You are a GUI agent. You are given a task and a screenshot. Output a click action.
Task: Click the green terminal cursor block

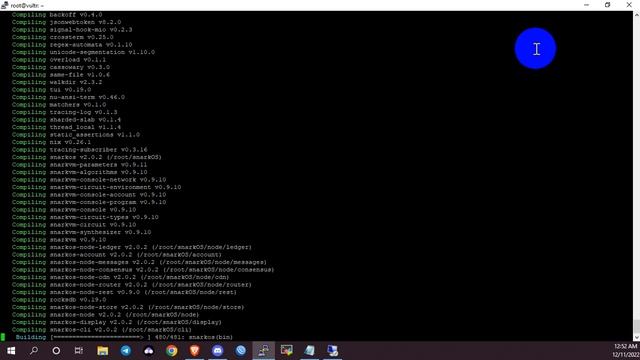3,337
